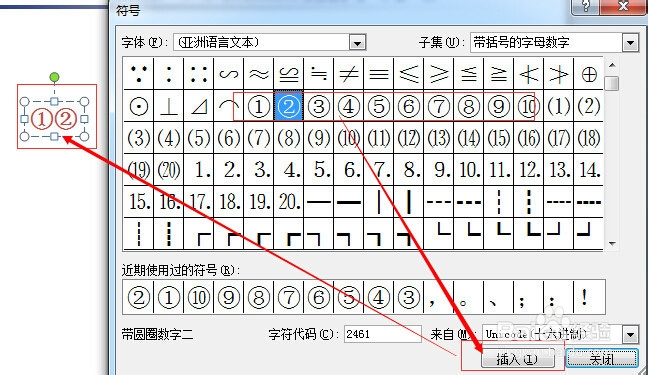Select the '12.' full stop number symbol
The width and height of the screenshot is (648, 375).
click(x=529, y=170)
